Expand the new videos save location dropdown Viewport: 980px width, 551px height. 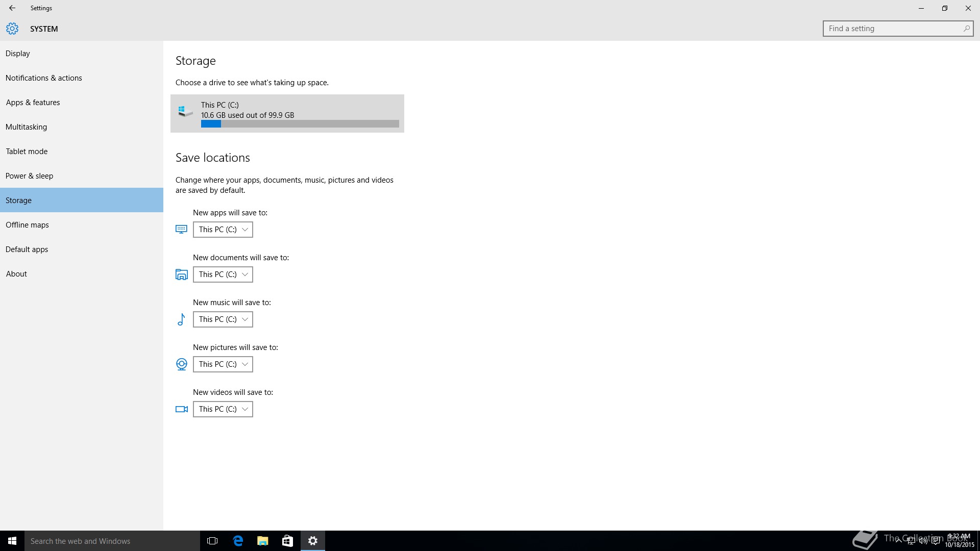tap(223, 409)
